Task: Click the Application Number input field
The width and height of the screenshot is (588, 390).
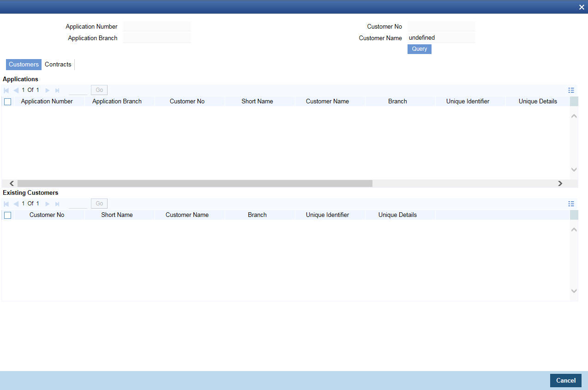Action: [x=157, y=26]
